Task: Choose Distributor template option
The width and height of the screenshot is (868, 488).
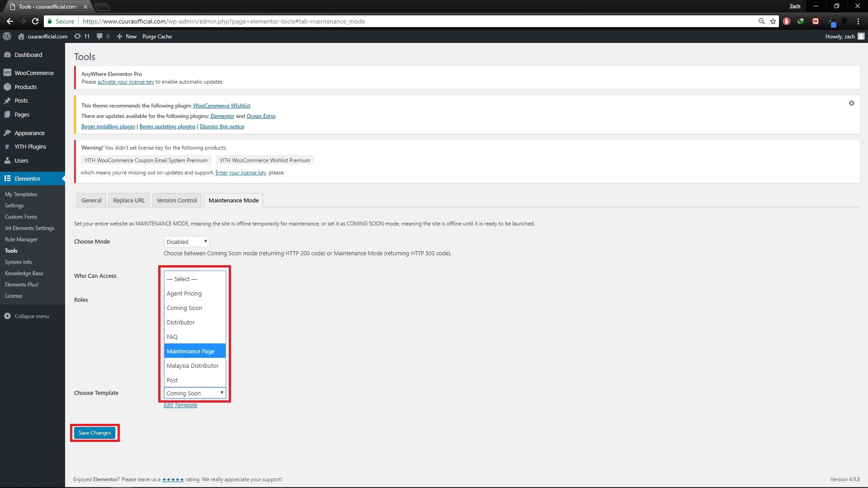Action: (x=195, y=322)
